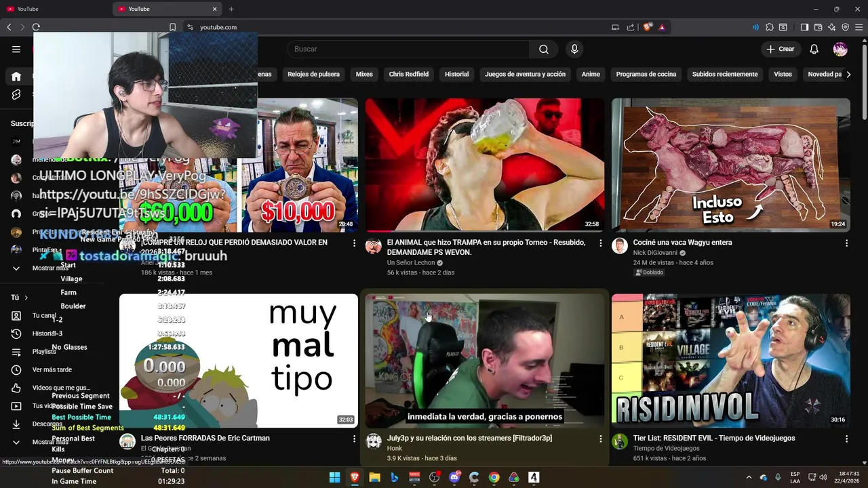868x488 pixels.
Task: Click the YouTube Home sidebar icon
Action: [16, 77]
